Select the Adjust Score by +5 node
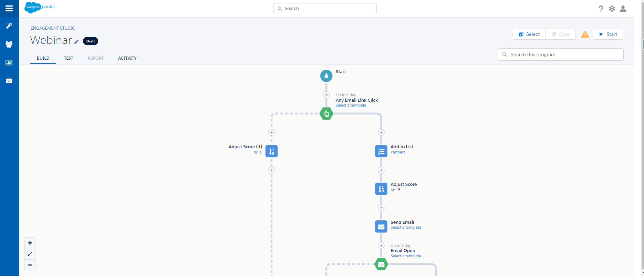This screenshot has width=644, height=280. coord(381,189)
